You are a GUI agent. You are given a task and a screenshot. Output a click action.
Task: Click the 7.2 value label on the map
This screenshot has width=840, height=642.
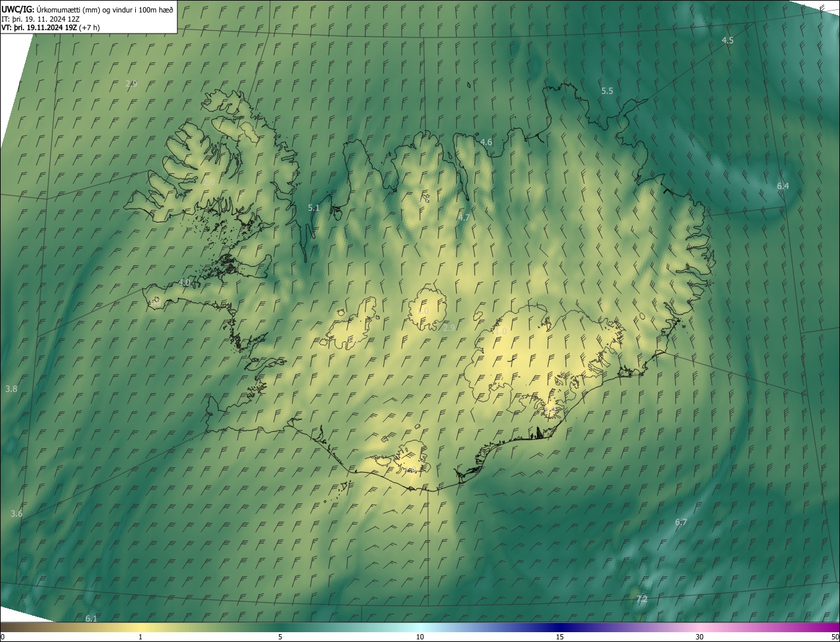[642, 599]
